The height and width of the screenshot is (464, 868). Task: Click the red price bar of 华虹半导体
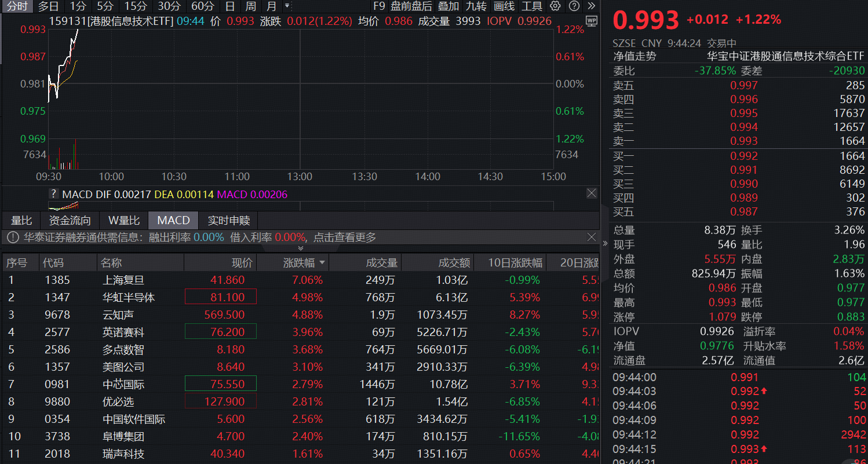220,297
